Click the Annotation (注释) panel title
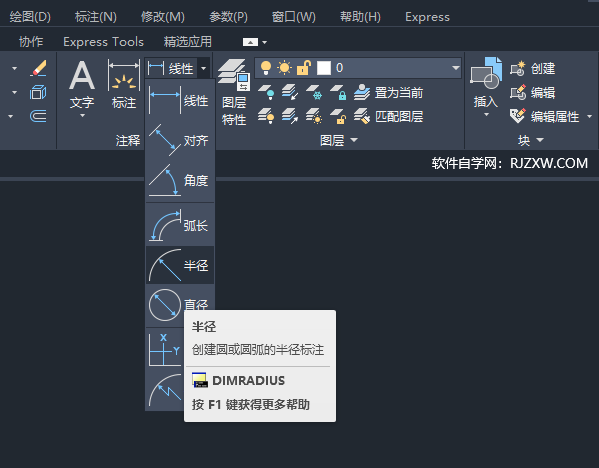Image resolution: width=599 pixels, height=468 pixels. tap(128, 141)
